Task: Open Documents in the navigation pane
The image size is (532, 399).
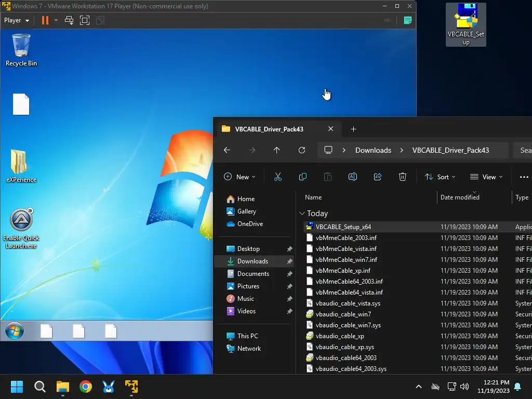Action: pos(253,274)
